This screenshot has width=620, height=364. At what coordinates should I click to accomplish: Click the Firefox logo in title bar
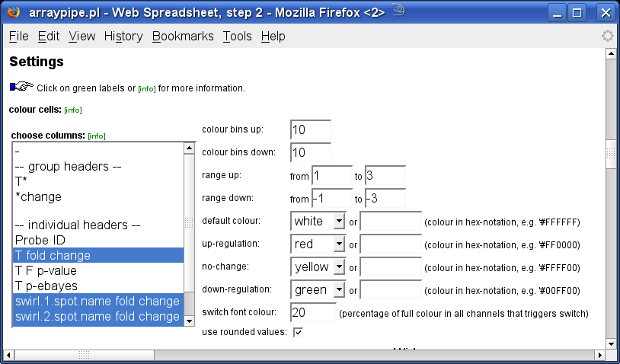point(14,12)
